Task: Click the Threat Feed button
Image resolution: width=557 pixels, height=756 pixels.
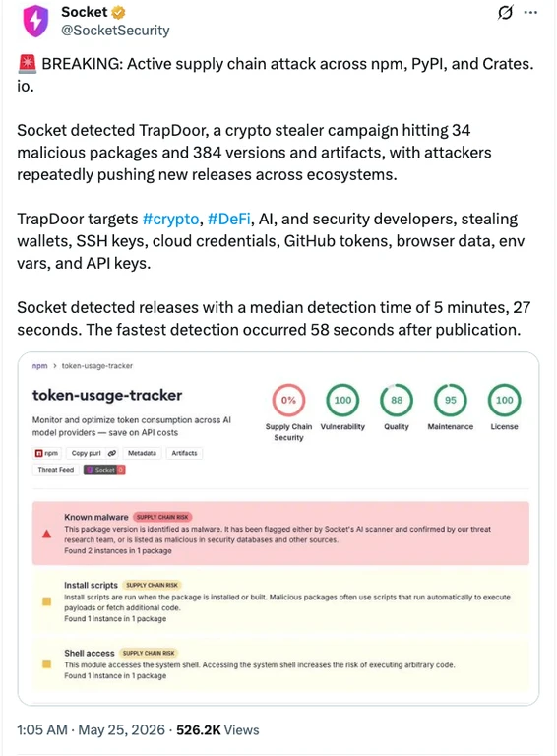Action: 56,470
